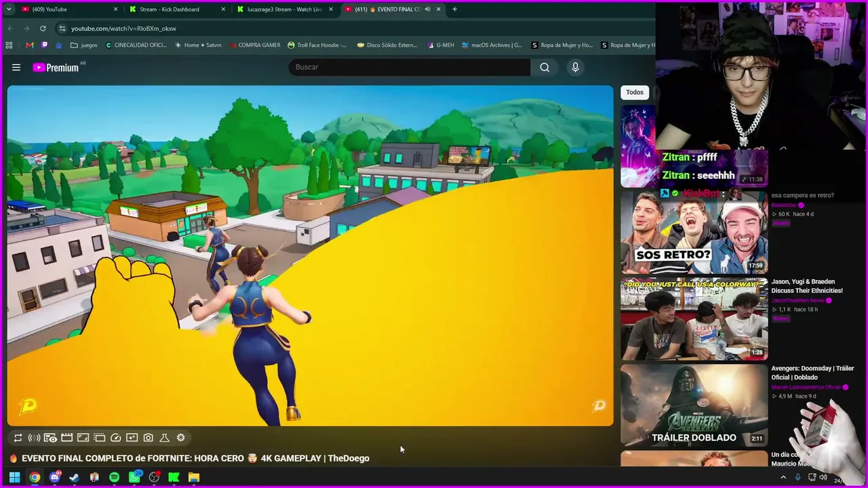Switch to lucazrage3 Stream tab
The width and height of the screenshot is (868, 488).
pos(285,9)
